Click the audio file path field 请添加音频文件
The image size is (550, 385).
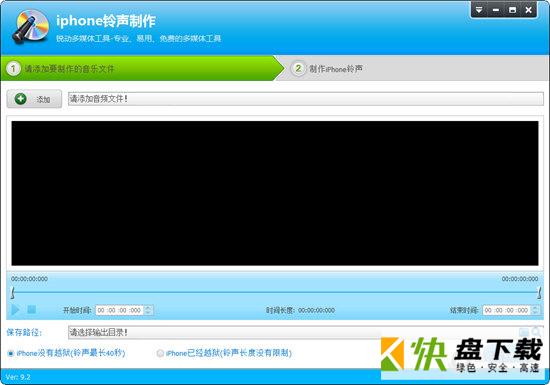click(306, 99)
